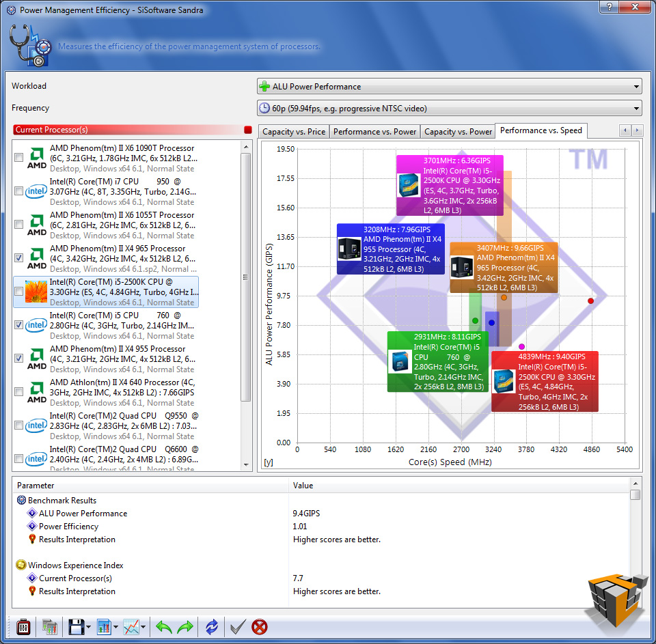Click the bar chart report icon
This screenshot has height=644, width=656.
point(103,627)
